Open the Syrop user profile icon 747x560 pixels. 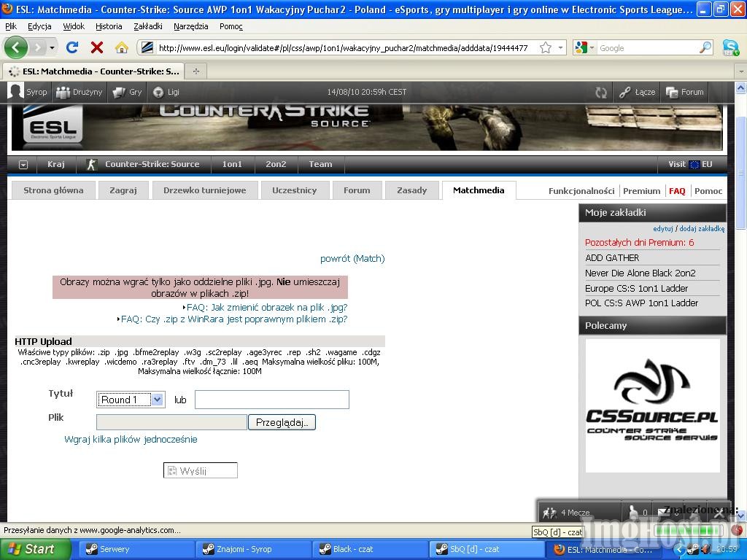tap(16, 91)
